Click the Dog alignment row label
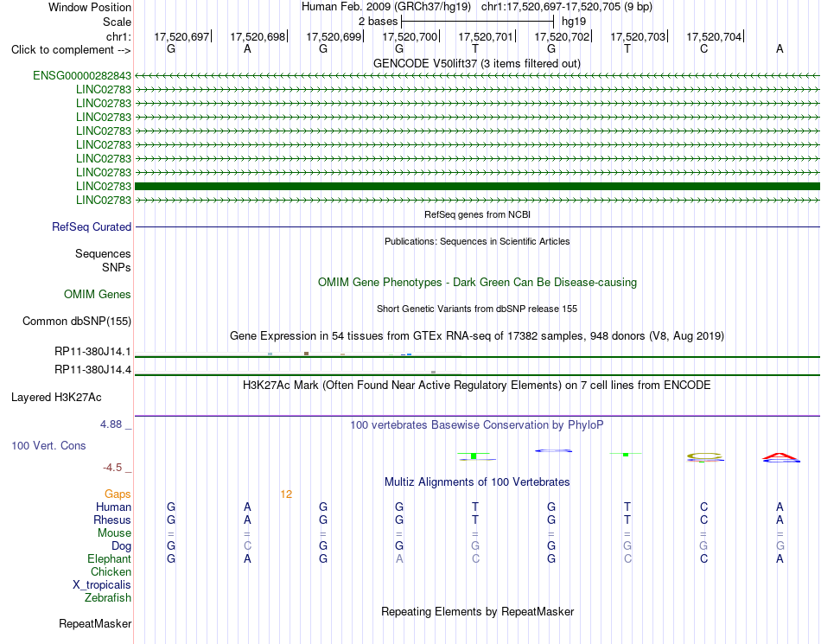821x644 pixels. [x=122, y=546]
